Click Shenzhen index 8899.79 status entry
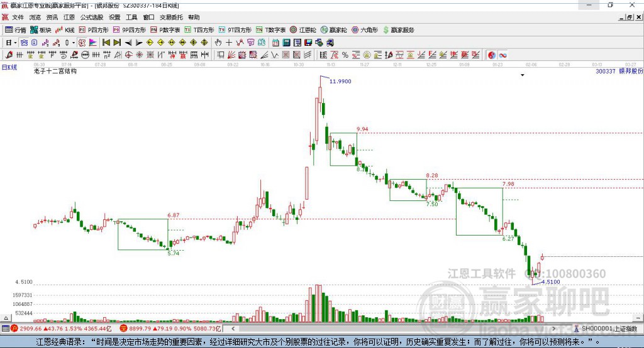Screen dimensions: 644x348 tap(170, 329)
